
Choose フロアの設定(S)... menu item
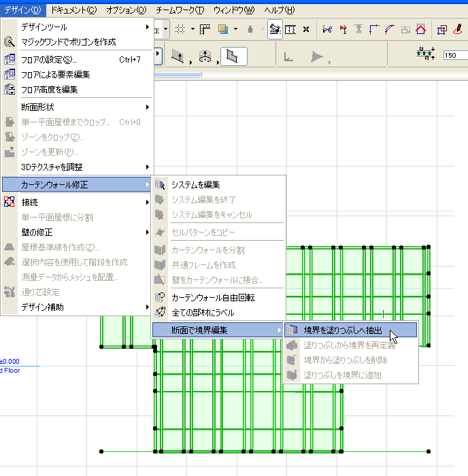[77, 60]
